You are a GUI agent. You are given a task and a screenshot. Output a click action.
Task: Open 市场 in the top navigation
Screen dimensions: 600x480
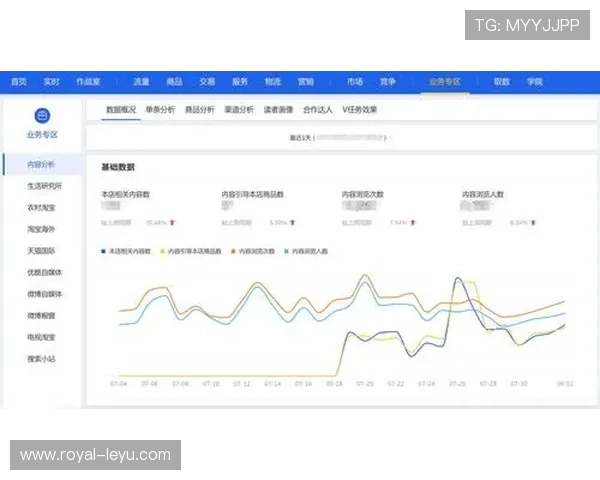tap(355, 82)
